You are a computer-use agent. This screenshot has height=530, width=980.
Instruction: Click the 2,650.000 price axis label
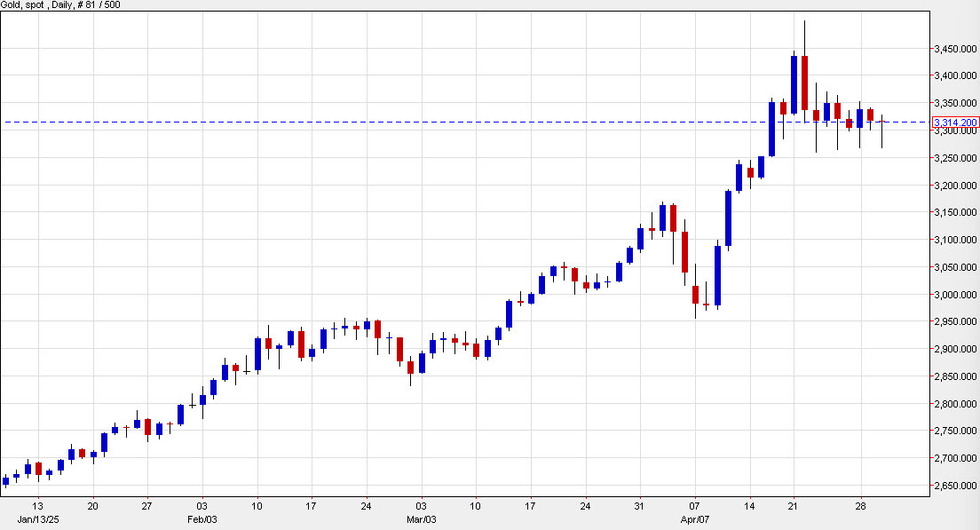(956, 486)
